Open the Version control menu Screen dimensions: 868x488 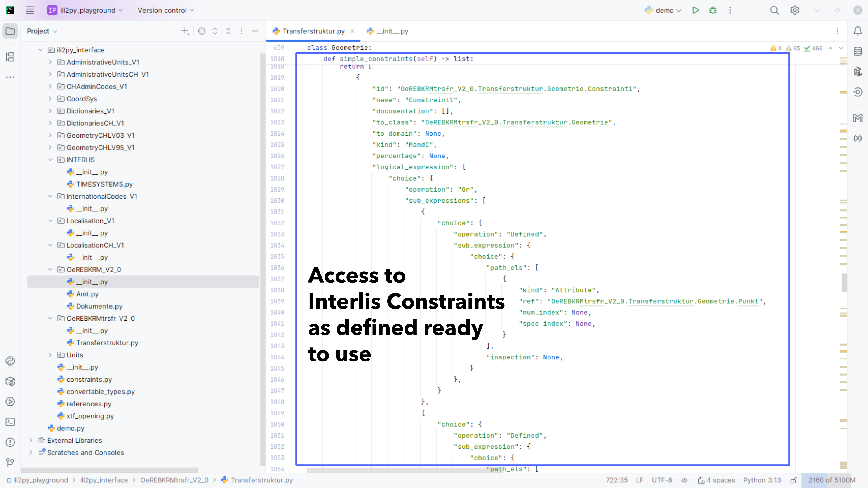tap(165, 10)
